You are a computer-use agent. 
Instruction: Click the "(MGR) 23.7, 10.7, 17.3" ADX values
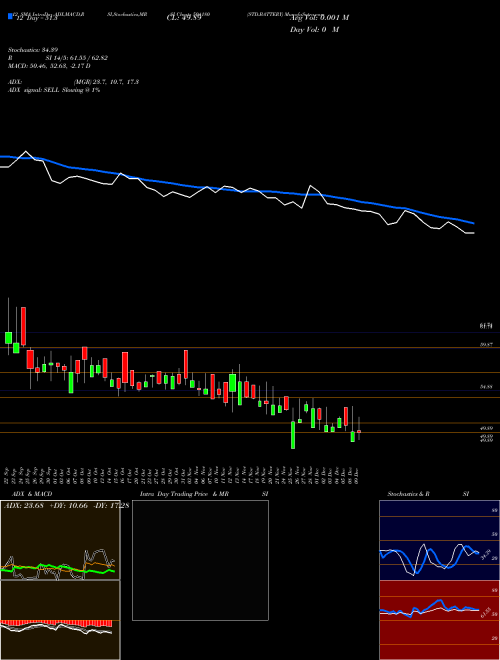(106, 82)
